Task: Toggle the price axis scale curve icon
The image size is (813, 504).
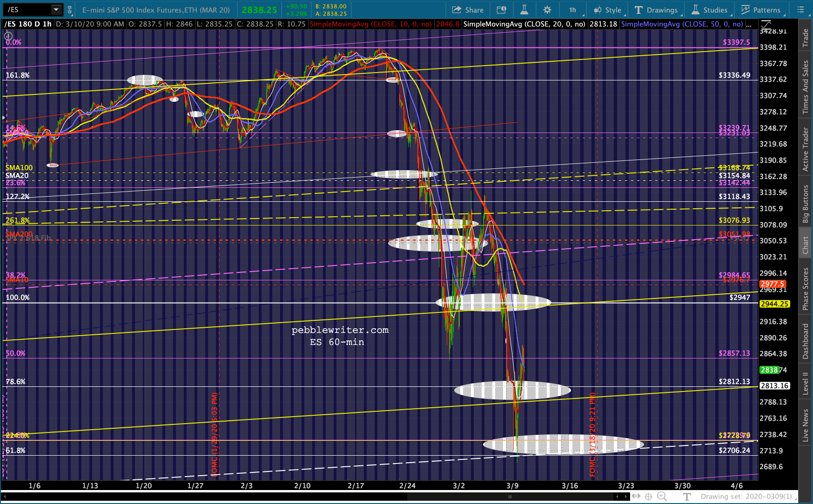Action: (766, 24)
